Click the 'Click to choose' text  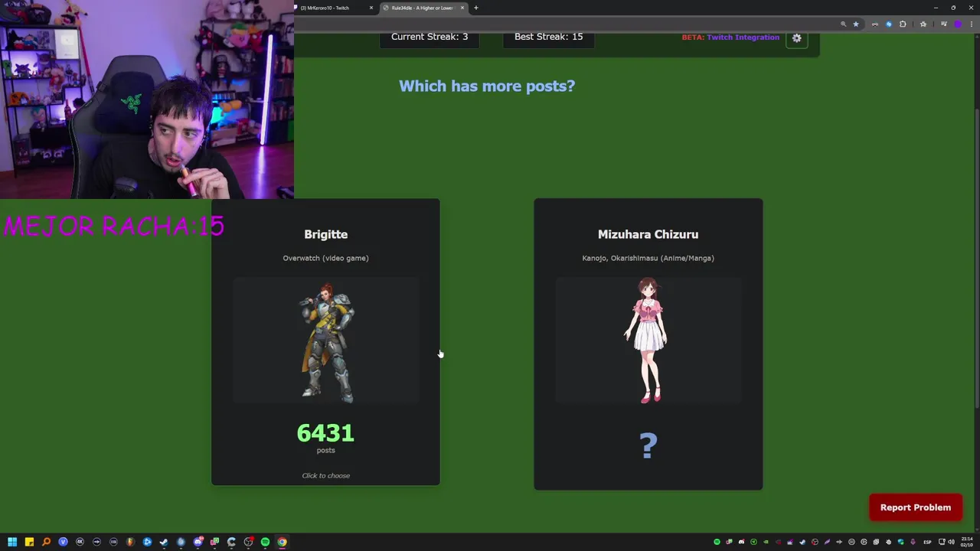click(325, 475)
